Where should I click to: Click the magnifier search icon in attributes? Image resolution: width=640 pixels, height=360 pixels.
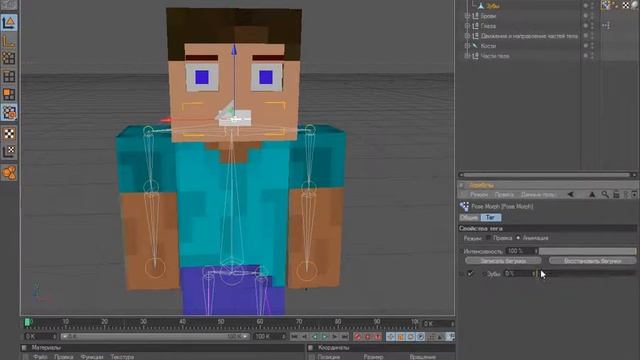tap(605, 195)
